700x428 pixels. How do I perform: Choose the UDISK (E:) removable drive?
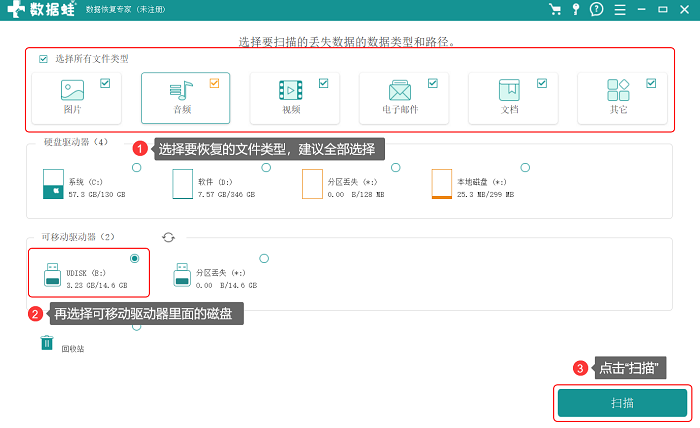[89, 273]
